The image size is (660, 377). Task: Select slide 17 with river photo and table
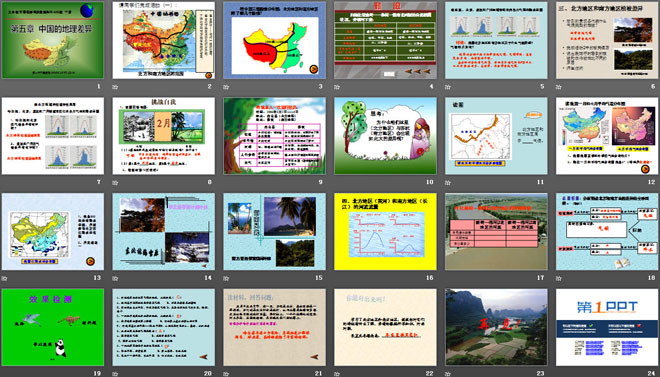pos(496,231)
